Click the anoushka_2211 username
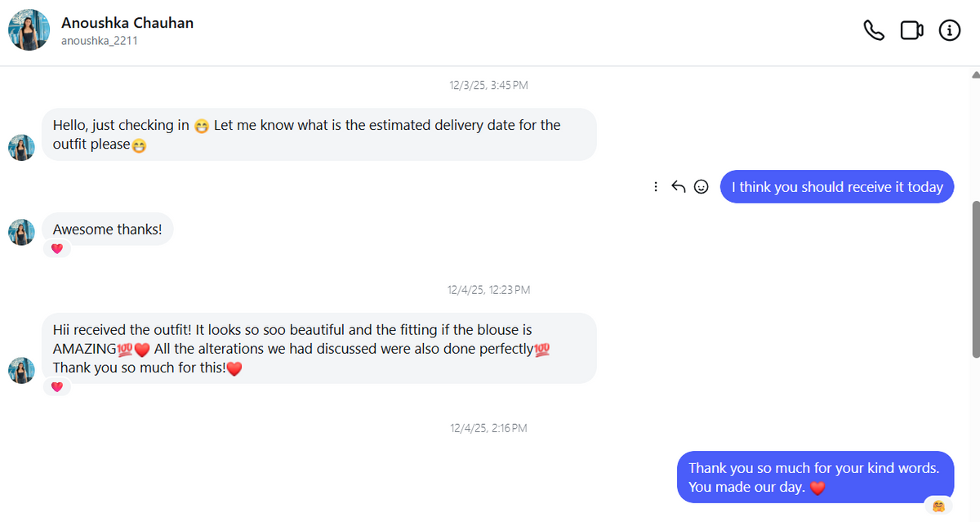The image size is (980, 522). [99, 40]
